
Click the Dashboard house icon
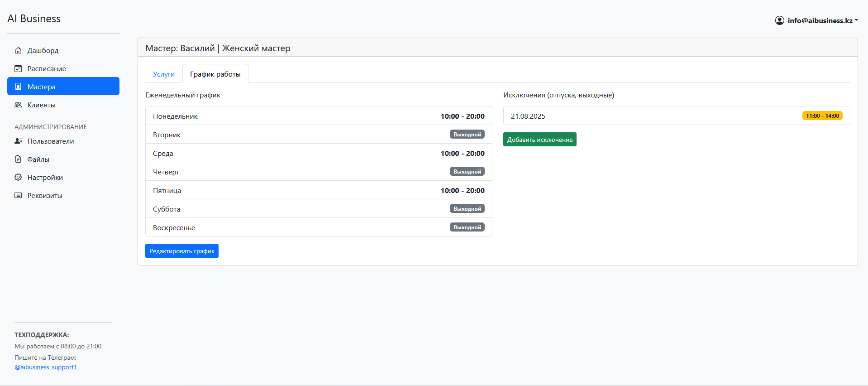coord(18,50)
